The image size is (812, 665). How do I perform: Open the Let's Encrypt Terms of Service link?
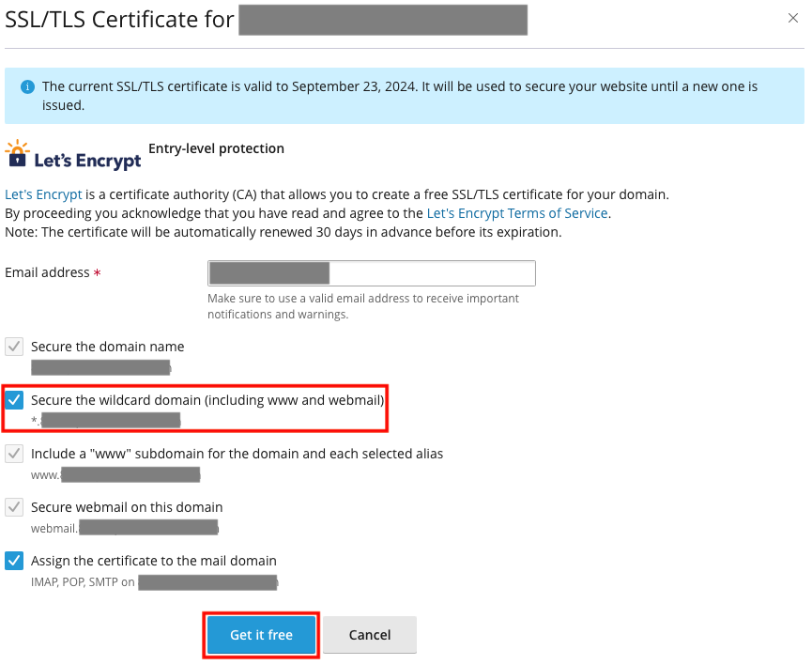(517, 213)
